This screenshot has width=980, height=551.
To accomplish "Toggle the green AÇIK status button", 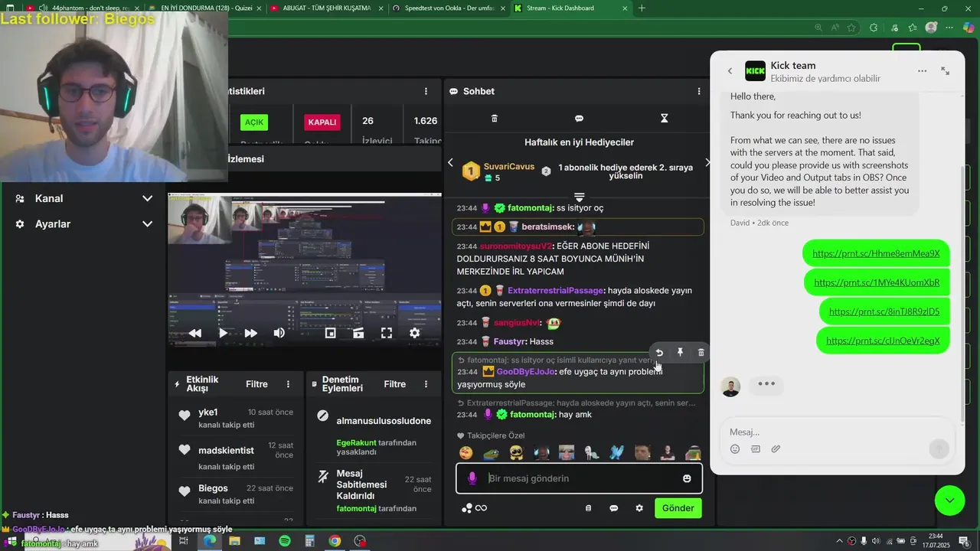I will (x=253, y=122).
